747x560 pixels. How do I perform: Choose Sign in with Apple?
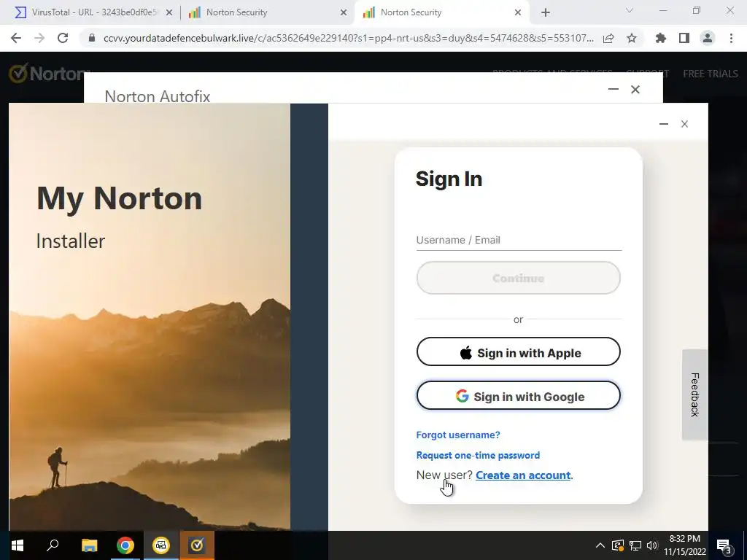519,352
